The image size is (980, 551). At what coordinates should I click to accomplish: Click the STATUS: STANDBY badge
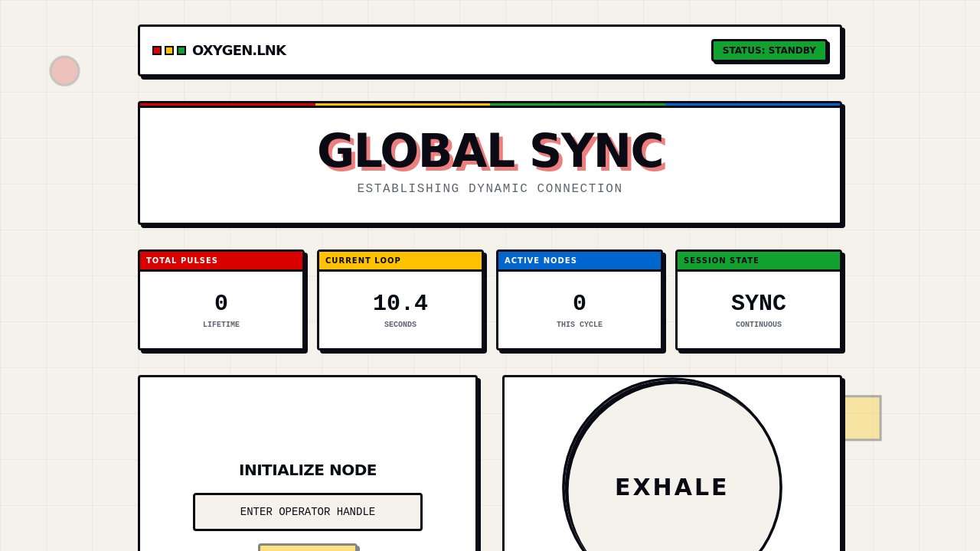(769, 51)
